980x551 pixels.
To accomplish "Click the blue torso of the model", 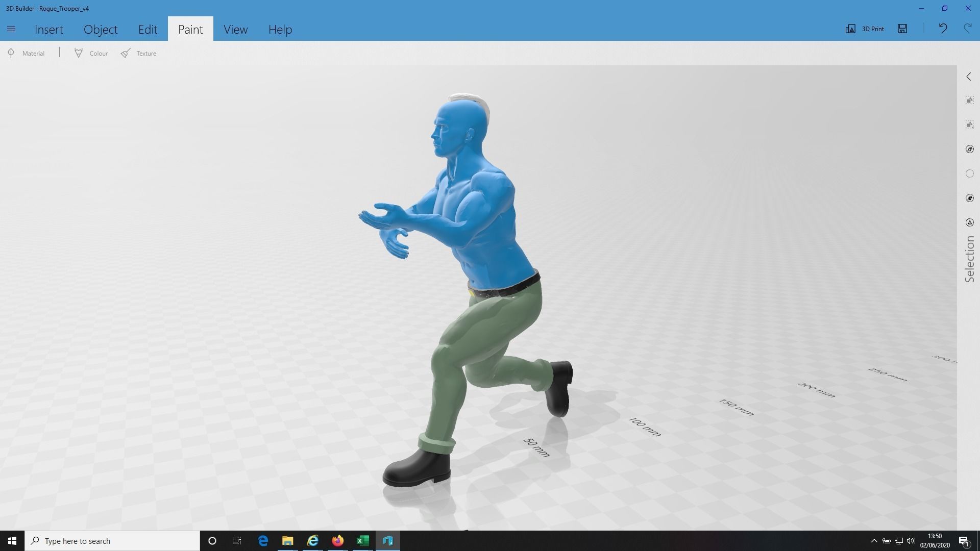I will (490, 230).
